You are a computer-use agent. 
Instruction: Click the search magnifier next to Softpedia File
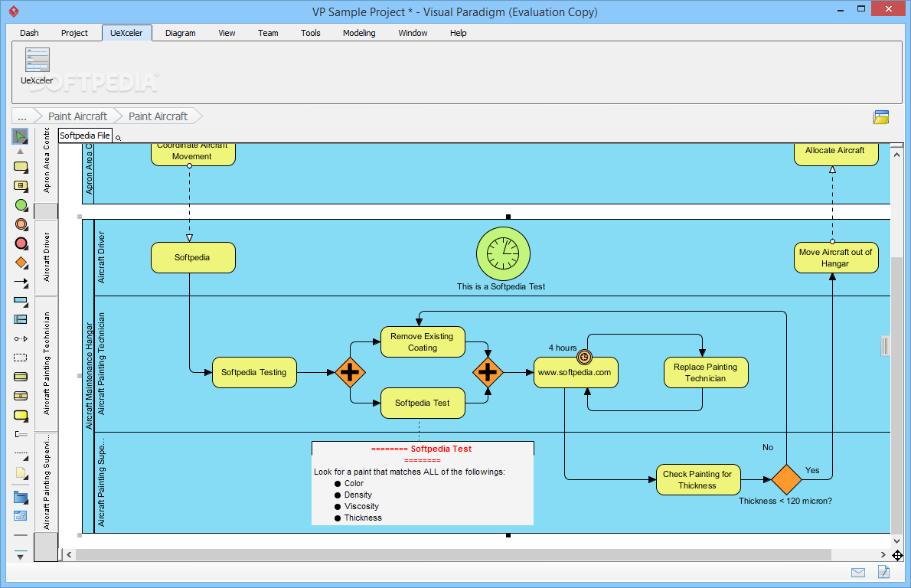point(119,139)
